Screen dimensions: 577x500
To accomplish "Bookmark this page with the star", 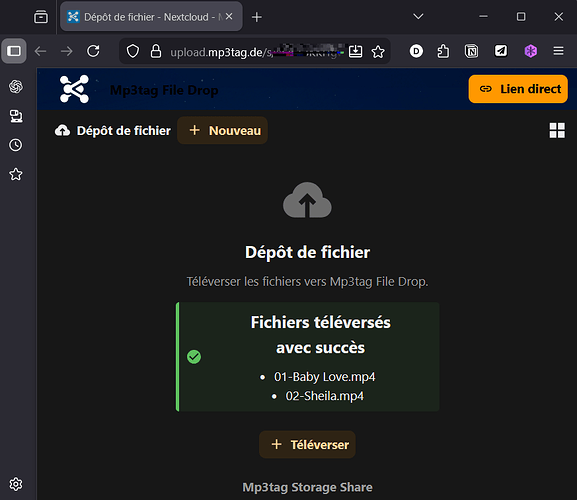I will [378, 52].
